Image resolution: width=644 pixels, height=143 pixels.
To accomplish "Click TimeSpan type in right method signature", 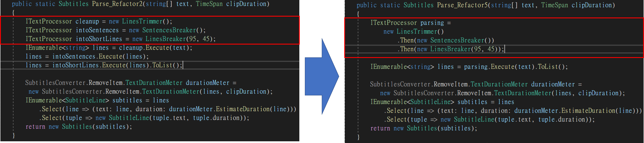I will coord(554,5).
